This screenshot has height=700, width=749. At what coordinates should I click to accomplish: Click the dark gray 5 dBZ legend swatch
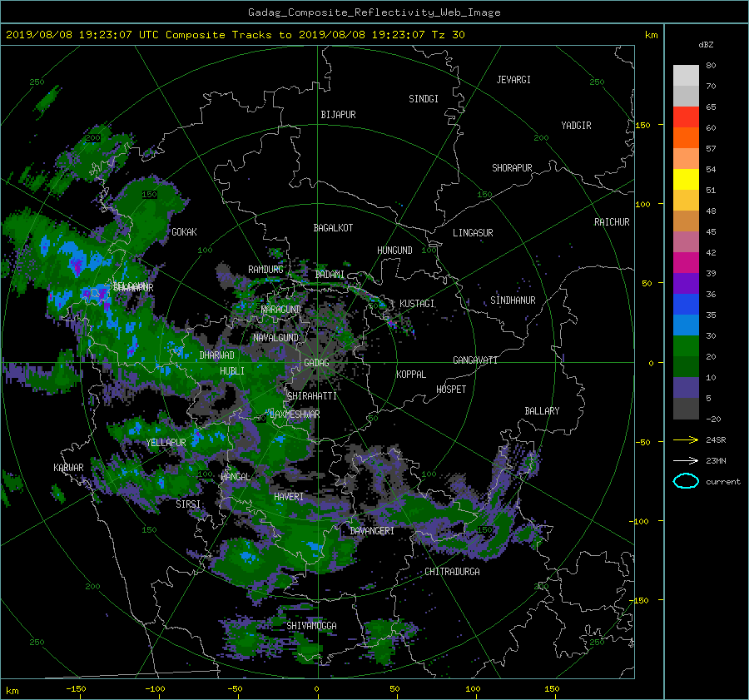point(686,409)
